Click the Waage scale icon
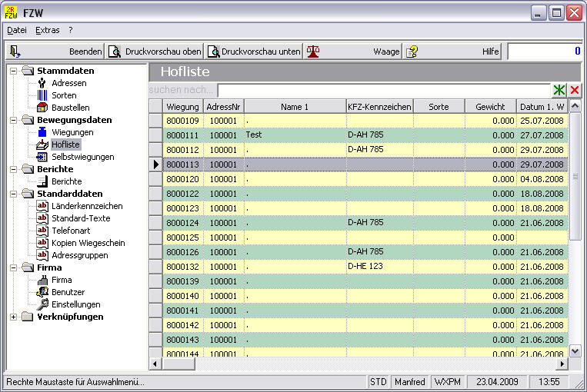The image size is (587, 392). click(x=314, y=51)
